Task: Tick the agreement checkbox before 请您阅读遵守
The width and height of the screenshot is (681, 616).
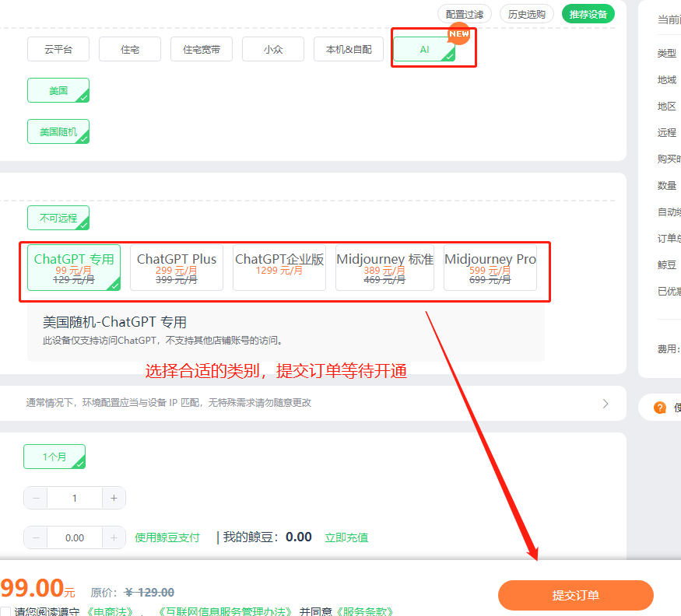Action: [5, 611]
